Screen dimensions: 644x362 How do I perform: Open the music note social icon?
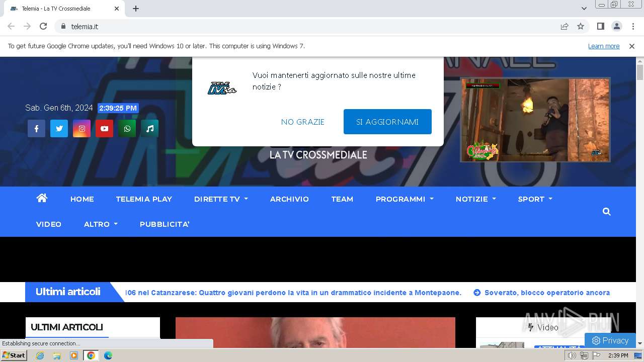pyautogui.click(x=149, y=129)
